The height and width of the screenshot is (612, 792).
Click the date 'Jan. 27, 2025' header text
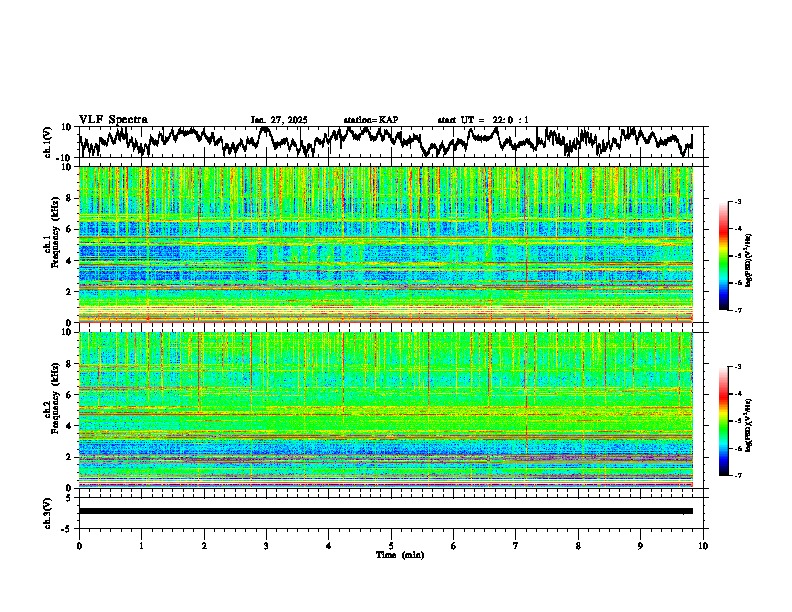(x=279, y=120)
